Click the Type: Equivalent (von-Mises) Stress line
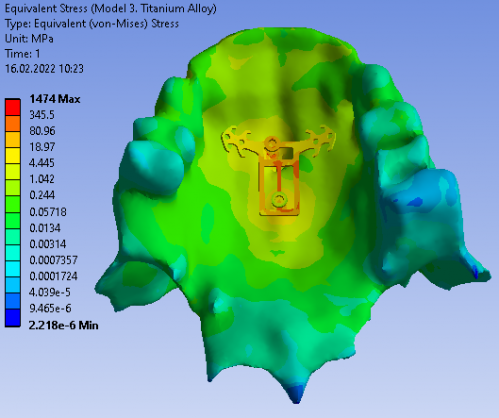The image size is (499, 418). (92, 24)
